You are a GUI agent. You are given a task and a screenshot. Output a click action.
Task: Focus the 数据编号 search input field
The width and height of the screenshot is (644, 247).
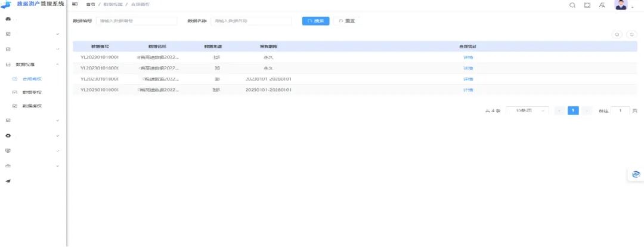(137, 21)
